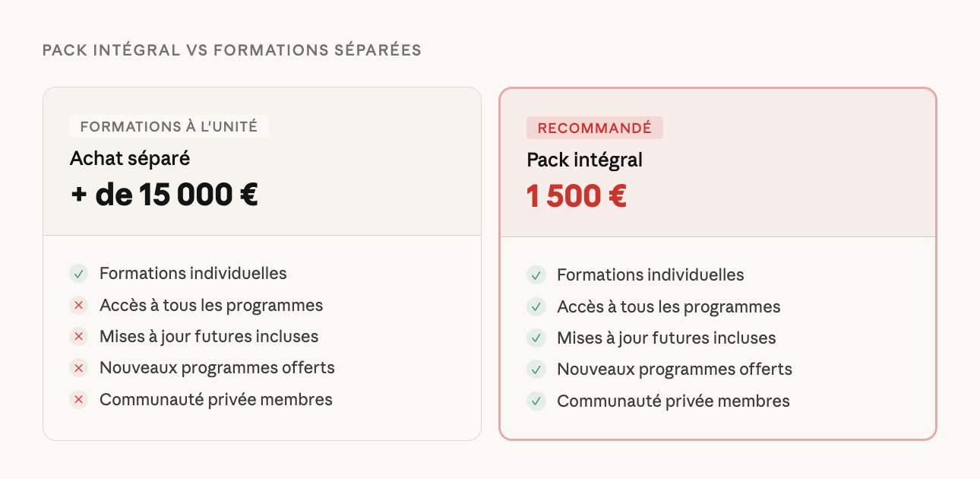
Task: Click red X beside left Communauté privée membres
Action: (78, 400)
